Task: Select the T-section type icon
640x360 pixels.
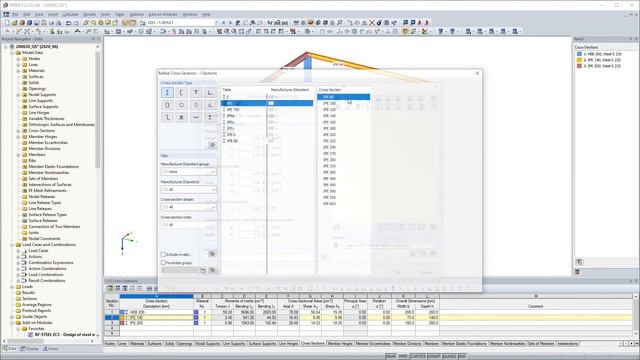Action: coord(196,93)
